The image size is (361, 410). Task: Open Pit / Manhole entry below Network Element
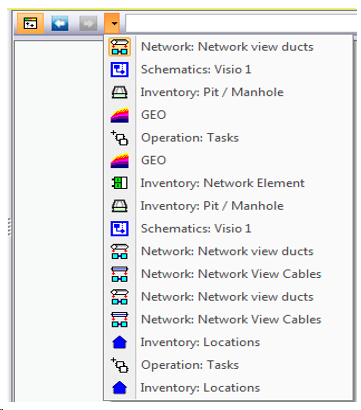pyautogui.click(x=212, y=206)
